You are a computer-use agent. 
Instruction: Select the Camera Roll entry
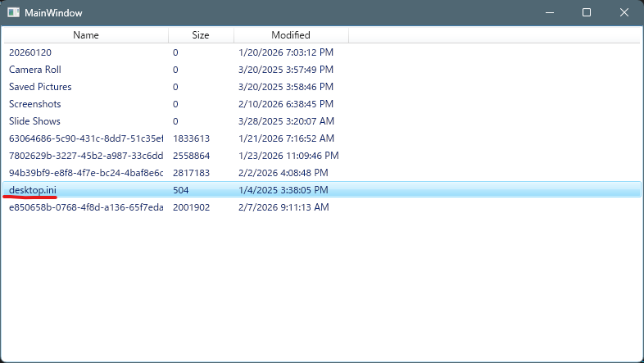[x=35, y=70]
